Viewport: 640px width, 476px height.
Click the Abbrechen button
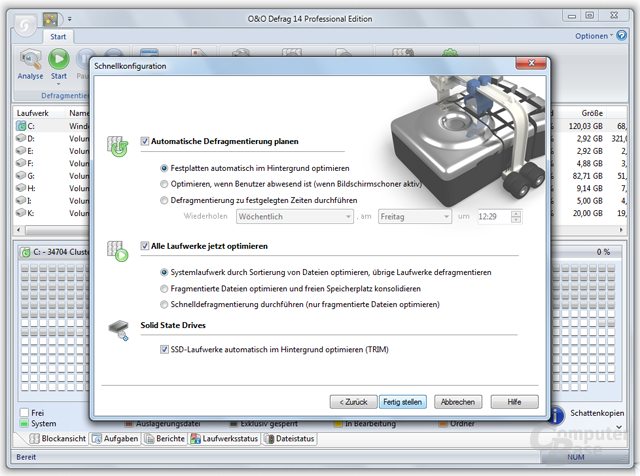coord(458,402)
